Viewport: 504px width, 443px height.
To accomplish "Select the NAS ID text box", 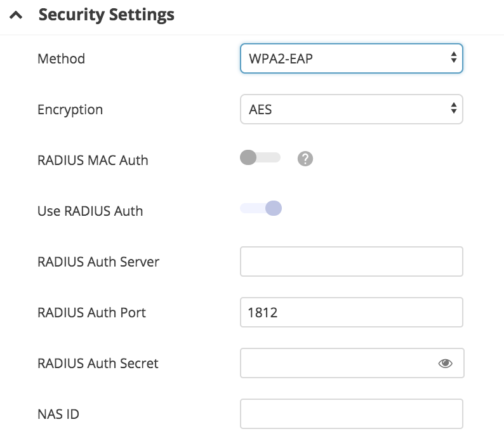I will (x=351, y=414).
